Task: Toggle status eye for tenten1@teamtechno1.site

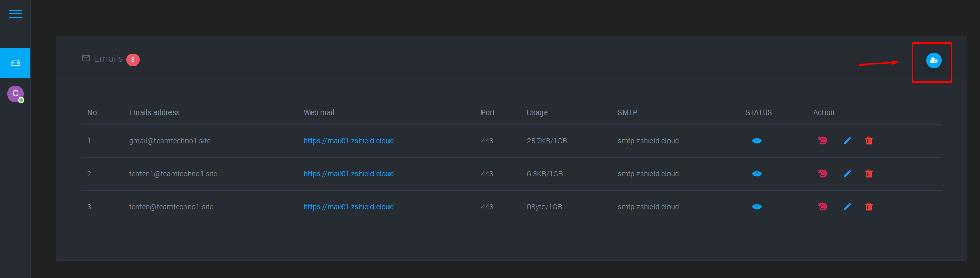Action: [757, 174]
